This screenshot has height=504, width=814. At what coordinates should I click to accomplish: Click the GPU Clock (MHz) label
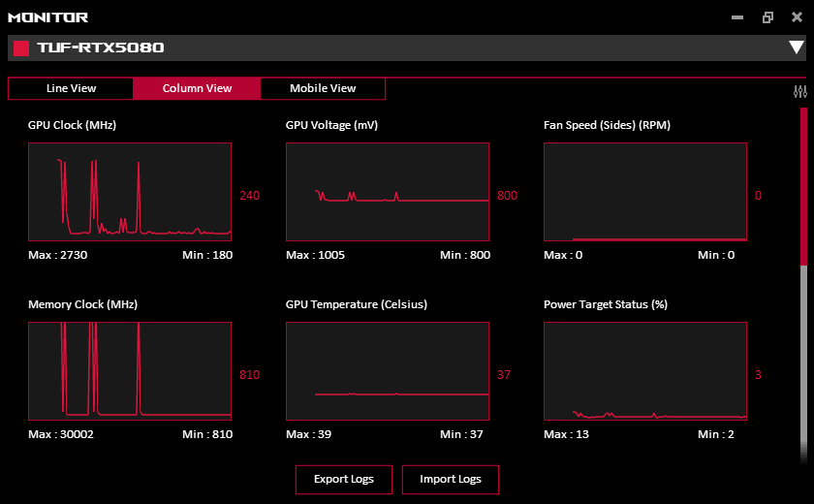click(x=72, y=125)
